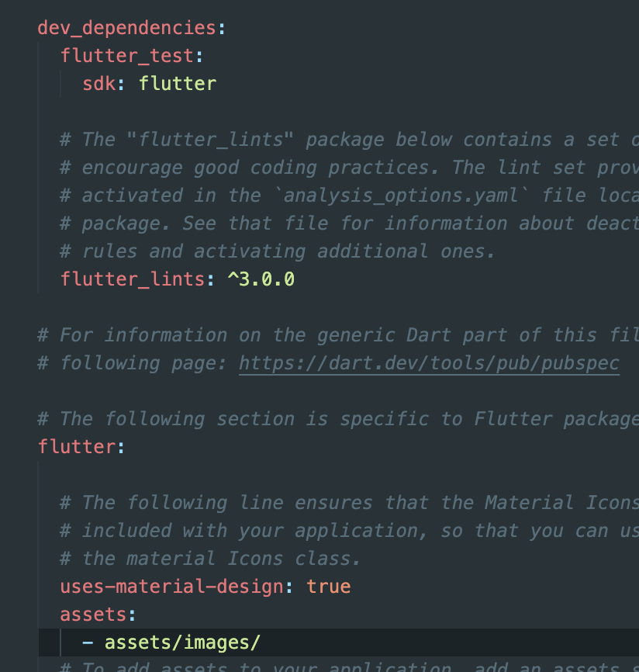The height and width of the screenshot is (672, 639).
Task: Click the assets key
Action: pyautogui.click(x=93, y=615)
